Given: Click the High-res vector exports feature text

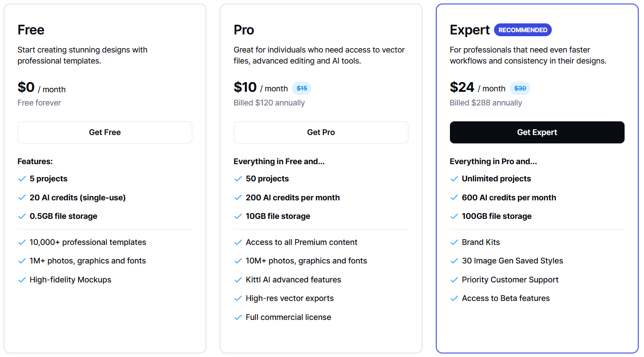Looking at the screenshot, I should [290, 298].
